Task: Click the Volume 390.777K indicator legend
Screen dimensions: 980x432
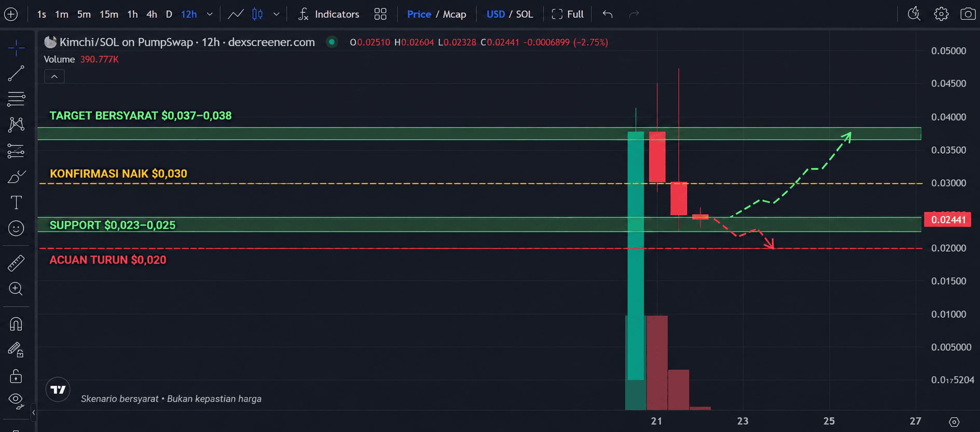Action: click(x=81, y=59)
